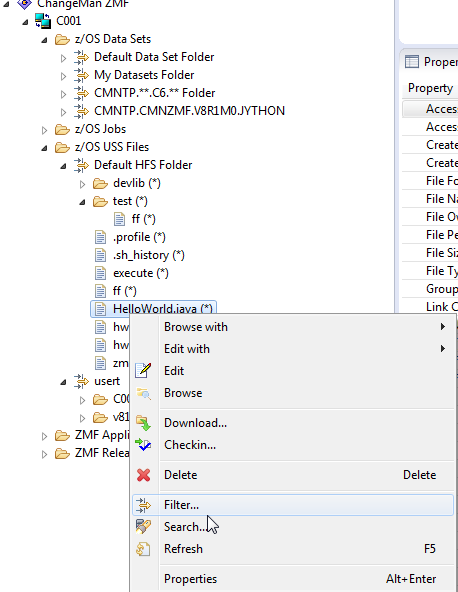Click the Search icon in context menu
This screenshot has width=458, height=592.
[x=143, y=527]
